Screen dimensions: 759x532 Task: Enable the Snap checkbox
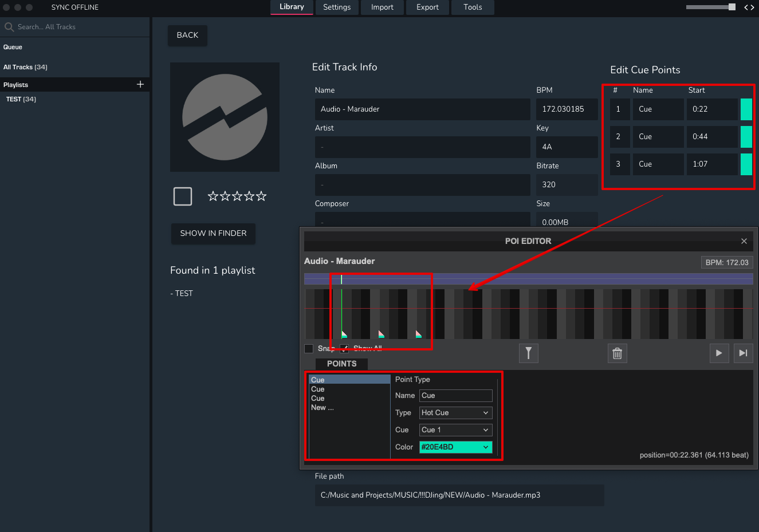(309, 349)
